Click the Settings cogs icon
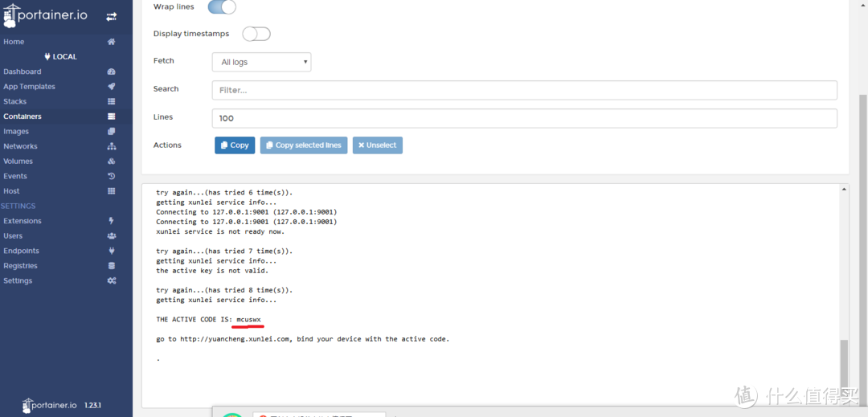This screenshot has height=417, width=868. 111,281
